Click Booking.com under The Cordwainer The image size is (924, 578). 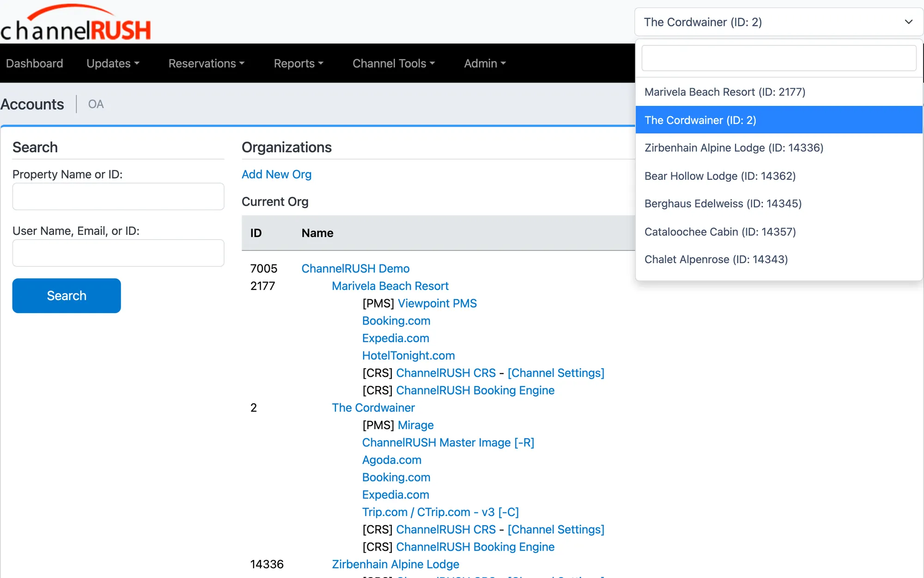pos(396,478)
